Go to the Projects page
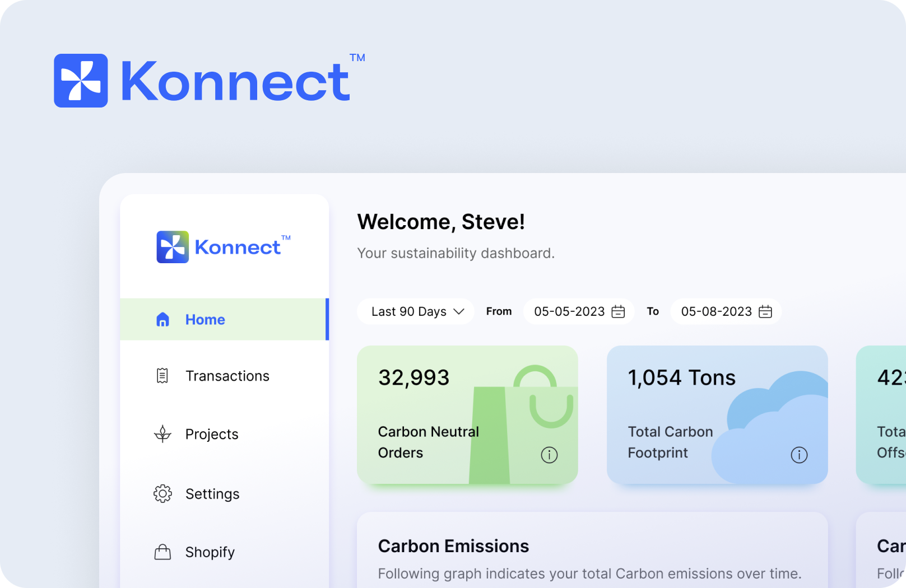This screenshot has width=906, height=588. point(212,434)
